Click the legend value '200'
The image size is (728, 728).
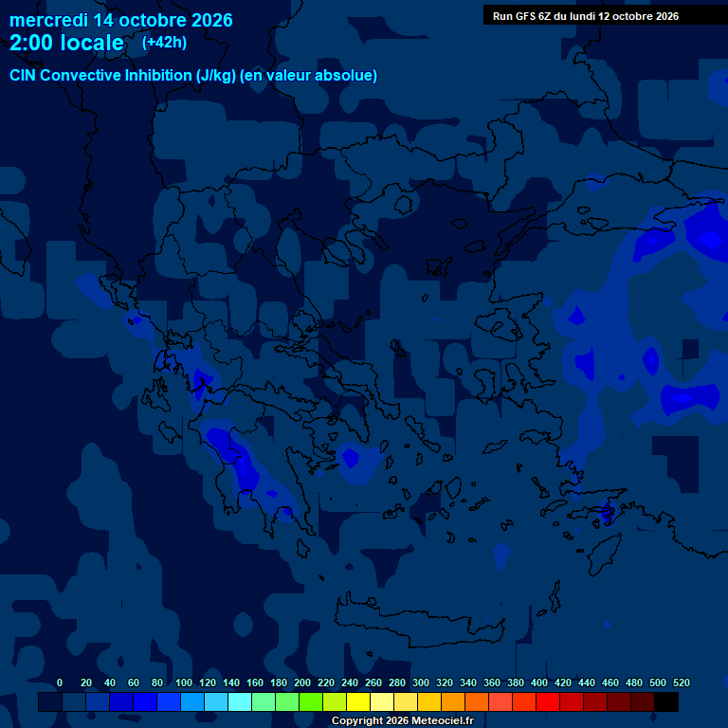pos(302,682)
